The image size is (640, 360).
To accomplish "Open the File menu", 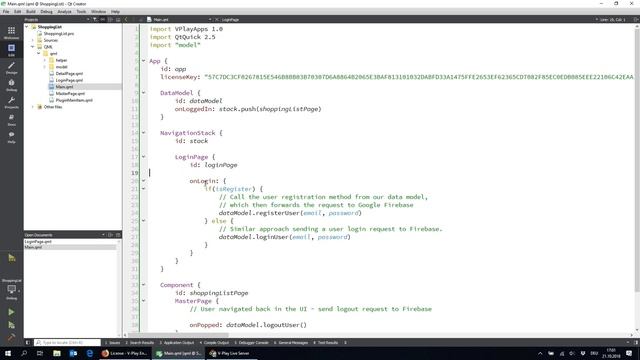I will coord(6,11).
